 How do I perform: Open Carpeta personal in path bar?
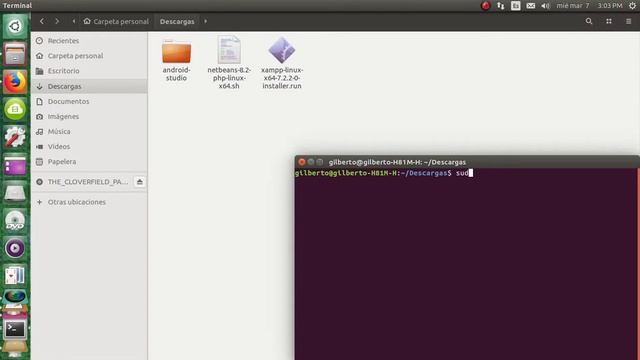pos(116,21)
